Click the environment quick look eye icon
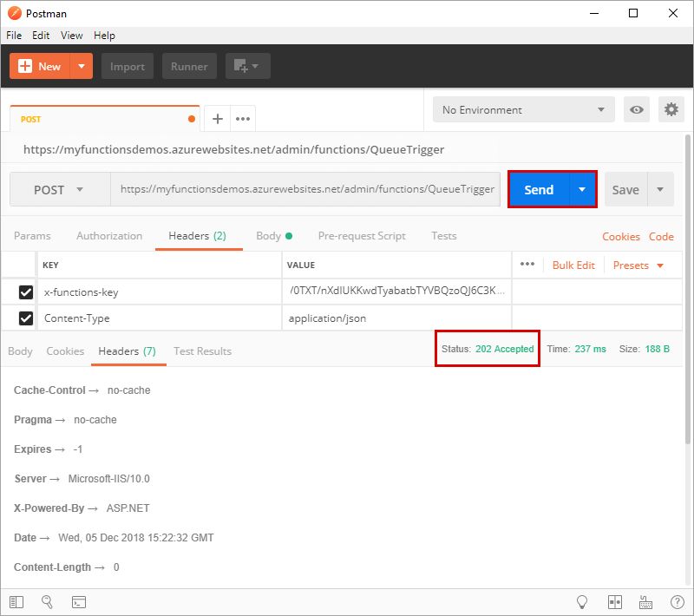 click(x=637, y=109)
